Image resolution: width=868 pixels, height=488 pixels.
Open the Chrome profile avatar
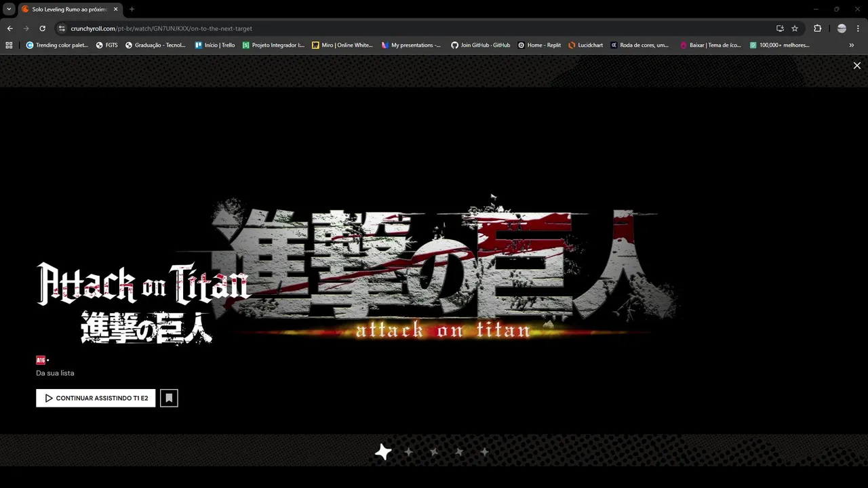coord(842,28)
